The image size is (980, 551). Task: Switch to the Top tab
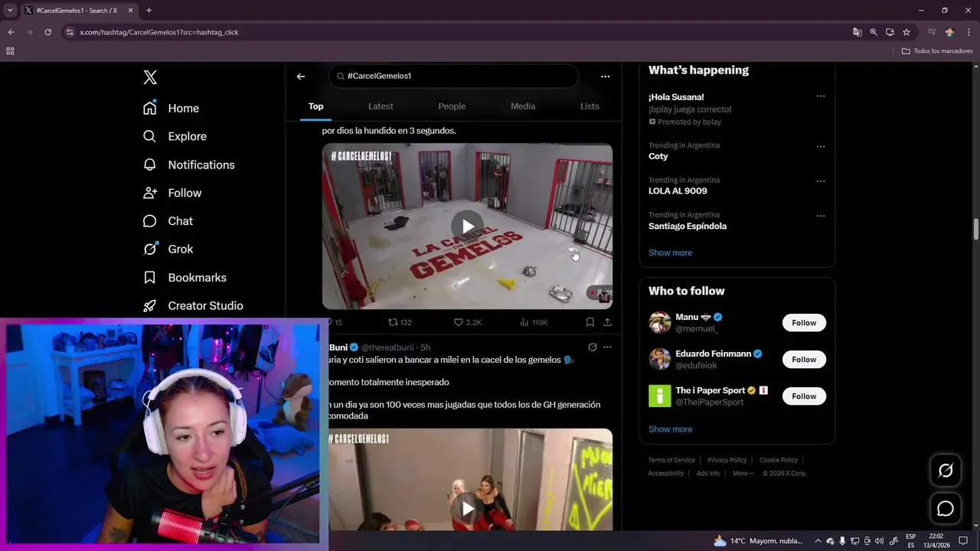(316, 106)
